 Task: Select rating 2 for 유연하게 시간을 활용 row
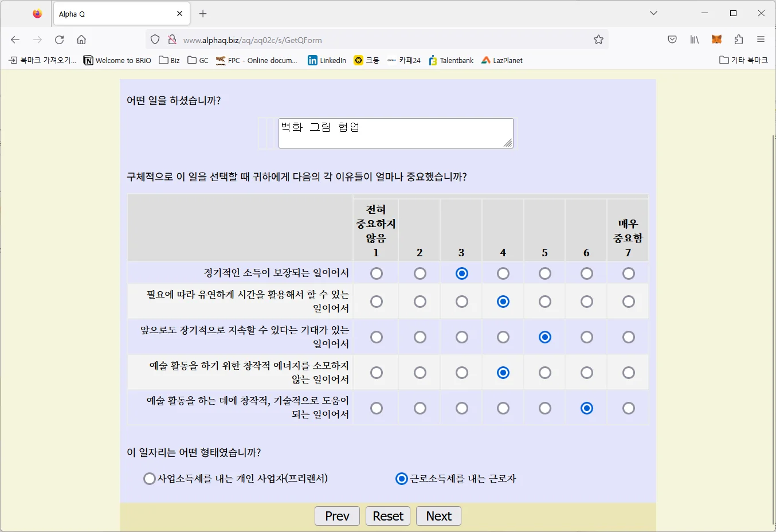[420, 302]
